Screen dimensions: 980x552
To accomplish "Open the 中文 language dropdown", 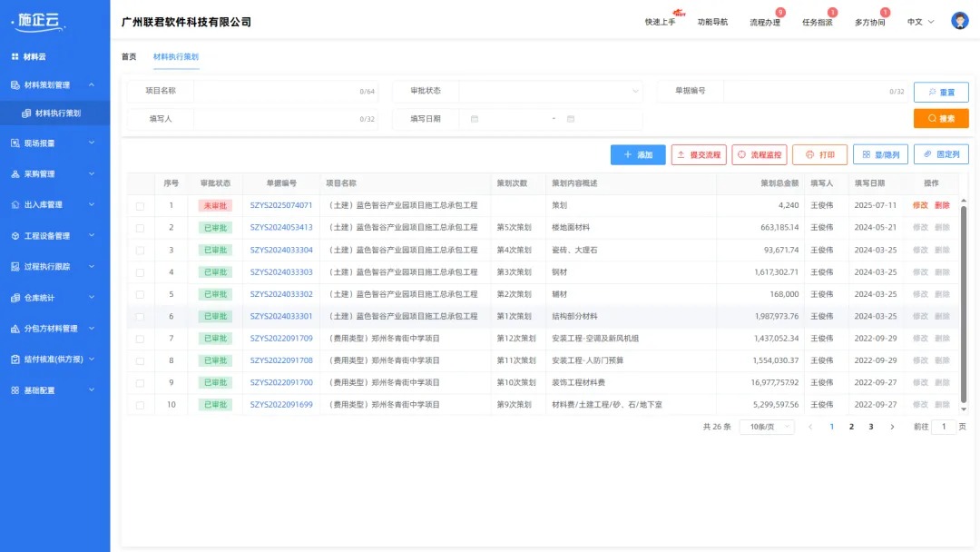I will coord(916,20).
